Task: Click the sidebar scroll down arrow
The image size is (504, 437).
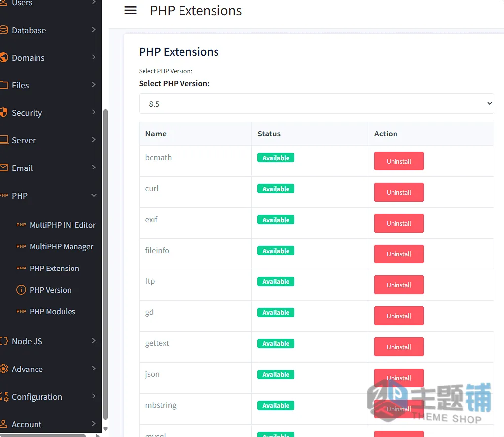Action: pos(105,429)
